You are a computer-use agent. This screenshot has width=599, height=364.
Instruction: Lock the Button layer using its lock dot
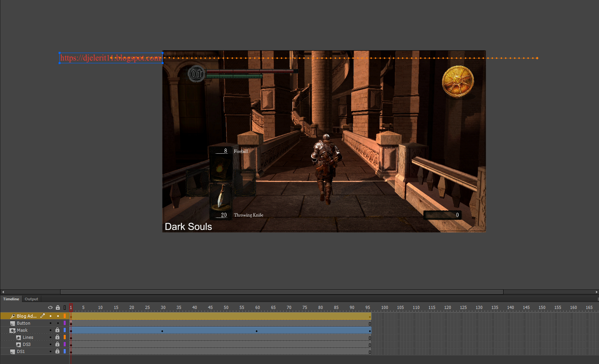[x=58, y=323]
